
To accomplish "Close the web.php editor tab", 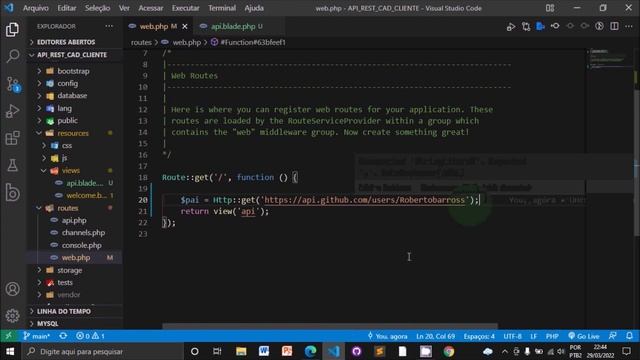I will [x=185, y=27].
